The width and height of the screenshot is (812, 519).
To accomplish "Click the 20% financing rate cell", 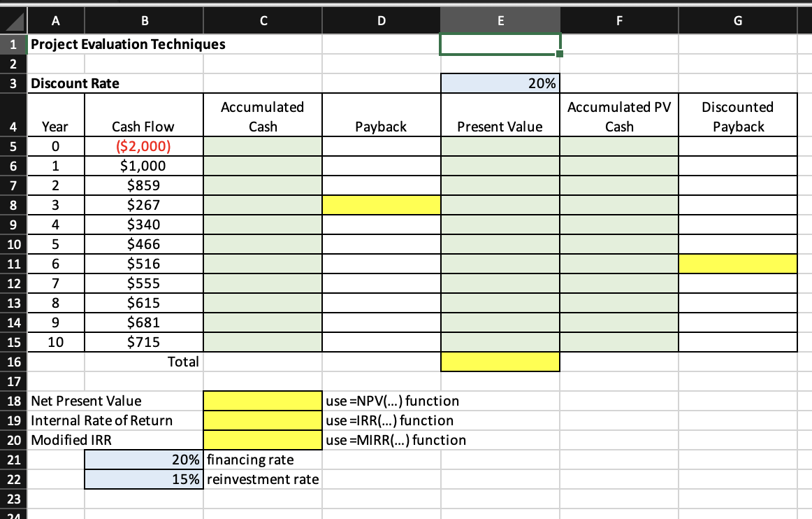I will point(143,460).
